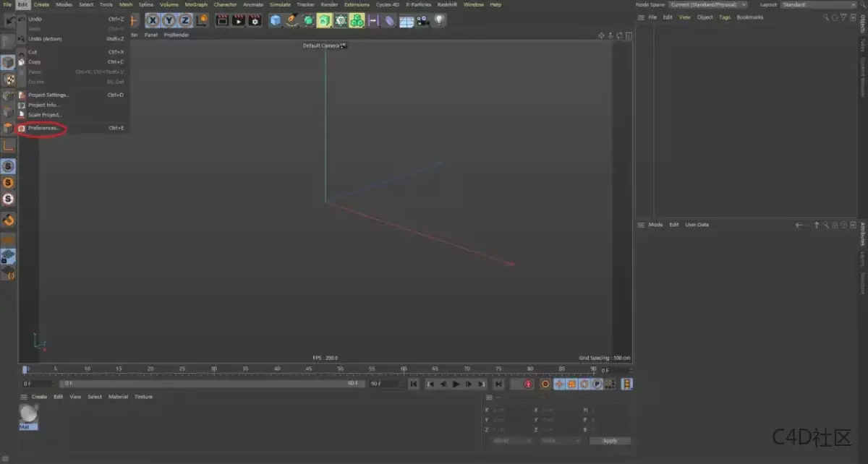Choose Preferences from the Edit menu
This screenshot has height=464, width=868.
(x=45, y=128)
